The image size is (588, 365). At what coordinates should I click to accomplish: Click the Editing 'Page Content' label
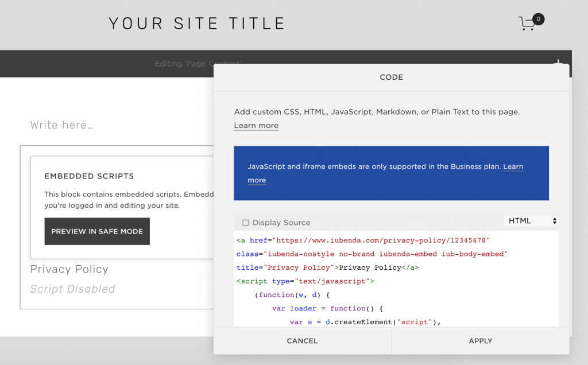pyautogui.click(x=198, y=64)
